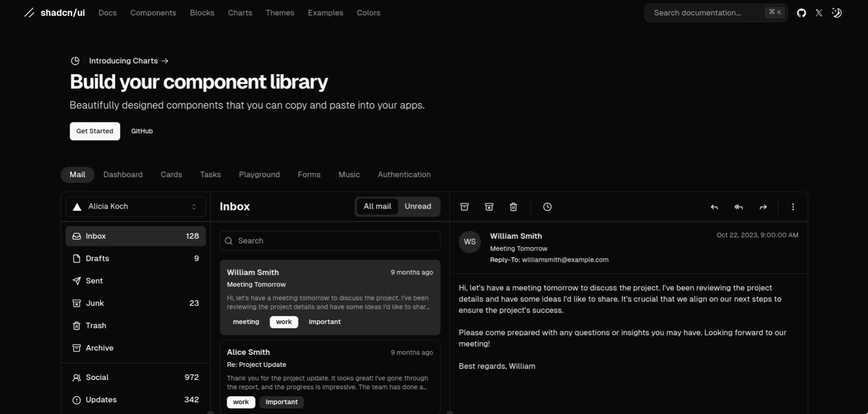Click the Snooze clock icon
The image size is (868, 414).
[x=547, y=207]
